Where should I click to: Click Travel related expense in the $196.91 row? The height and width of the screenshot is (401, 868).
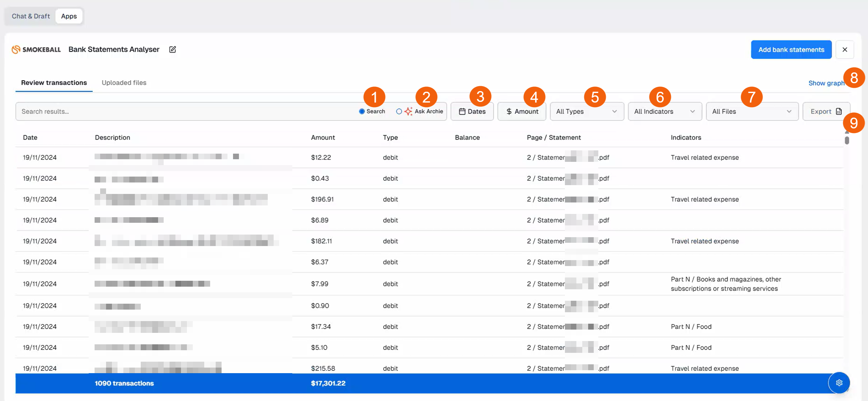705,199
